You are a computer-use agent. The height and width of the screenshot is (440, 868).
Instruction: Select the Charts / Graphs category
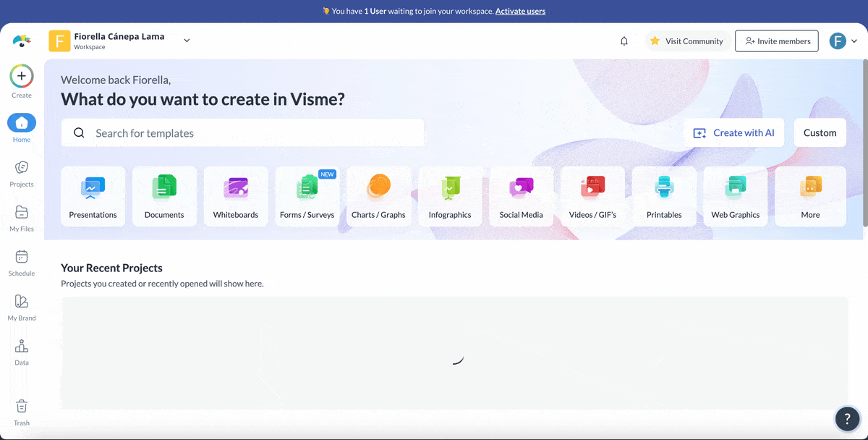coord(378,196)
